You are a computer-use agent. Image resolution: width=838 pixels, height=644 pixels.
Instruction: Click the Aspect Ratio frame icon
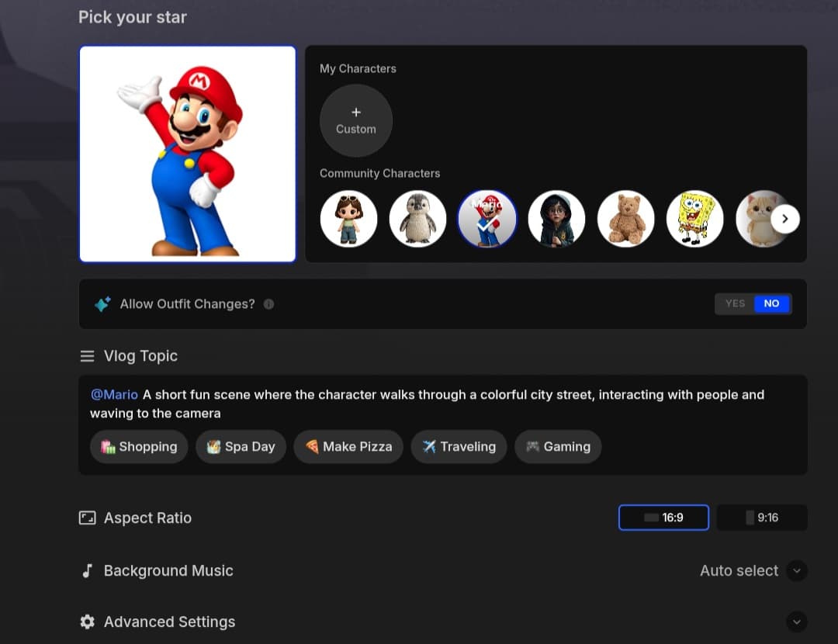click(x=88, y=518)
